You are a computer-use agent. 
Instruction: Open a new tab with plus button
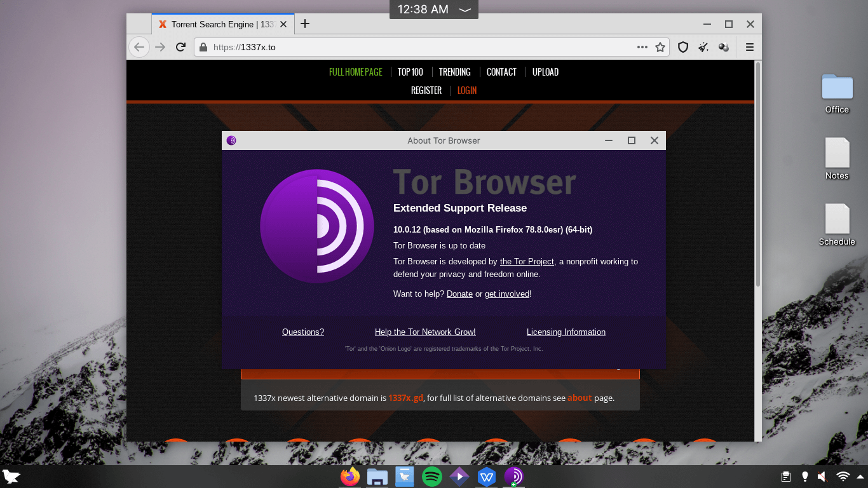coord(305,24)
